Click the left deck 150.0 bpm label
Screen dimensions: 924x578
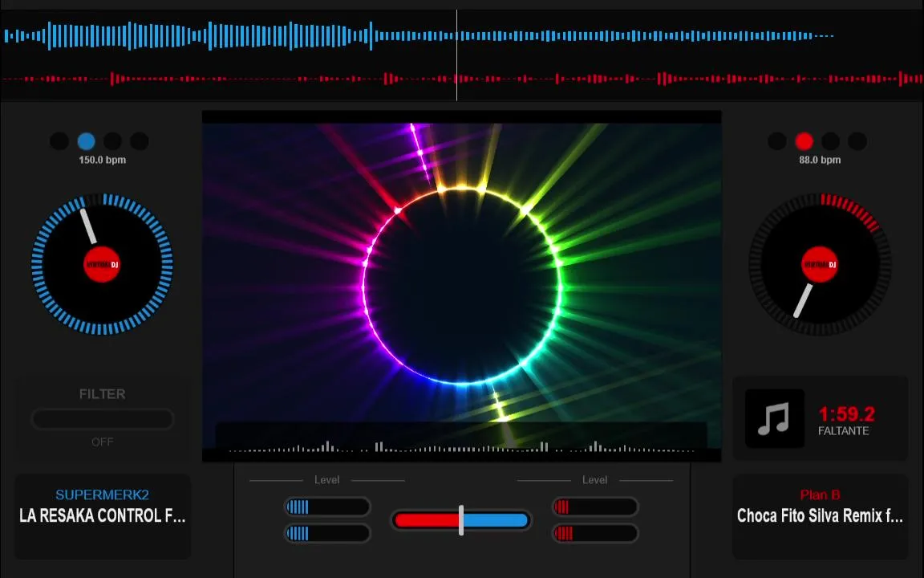tap(103, 160)
